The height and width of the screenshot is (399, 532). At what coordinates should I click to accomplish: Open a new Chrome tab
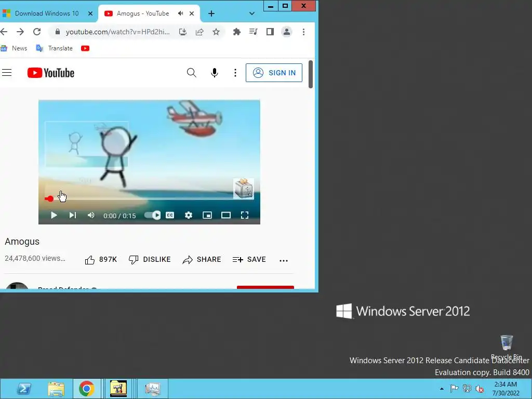click(211, 14)
